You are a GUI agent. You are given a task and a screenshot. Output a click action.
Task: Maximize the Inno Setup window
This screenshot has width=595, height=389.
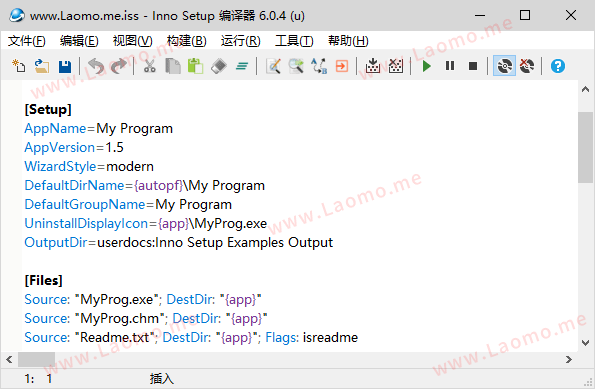pos(525,15)
